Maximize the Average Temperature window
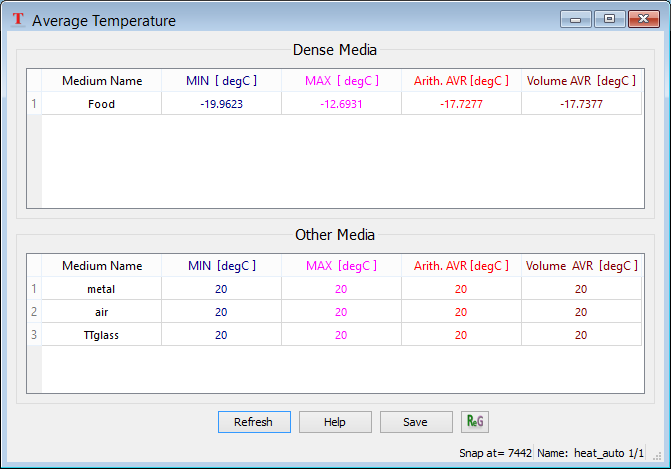The image size is (671, 469). 608,18
